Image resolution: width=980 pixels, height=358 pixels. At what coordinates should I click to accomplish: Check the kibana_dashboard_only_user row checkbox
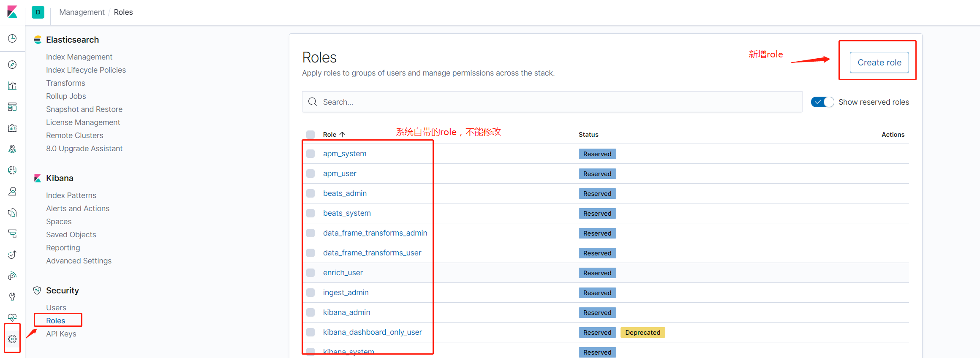[310, 332]
